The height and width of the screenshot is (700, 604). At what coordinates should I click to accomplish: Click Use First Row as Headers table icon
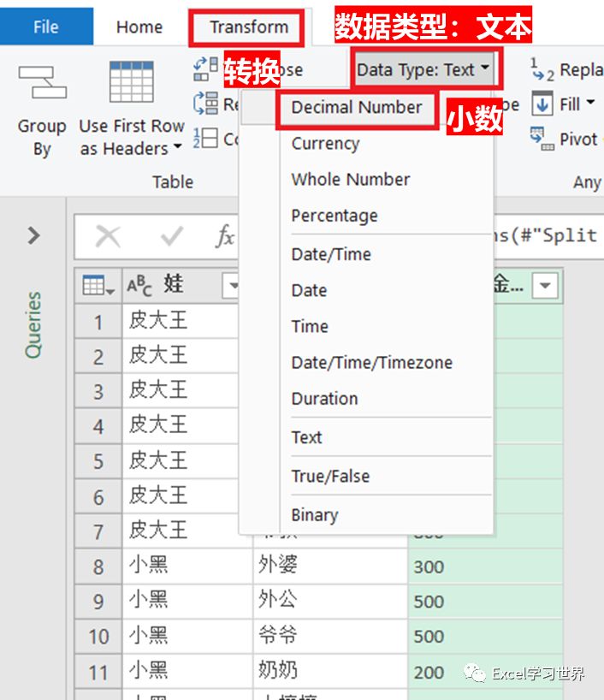click(x=132, y=82)
